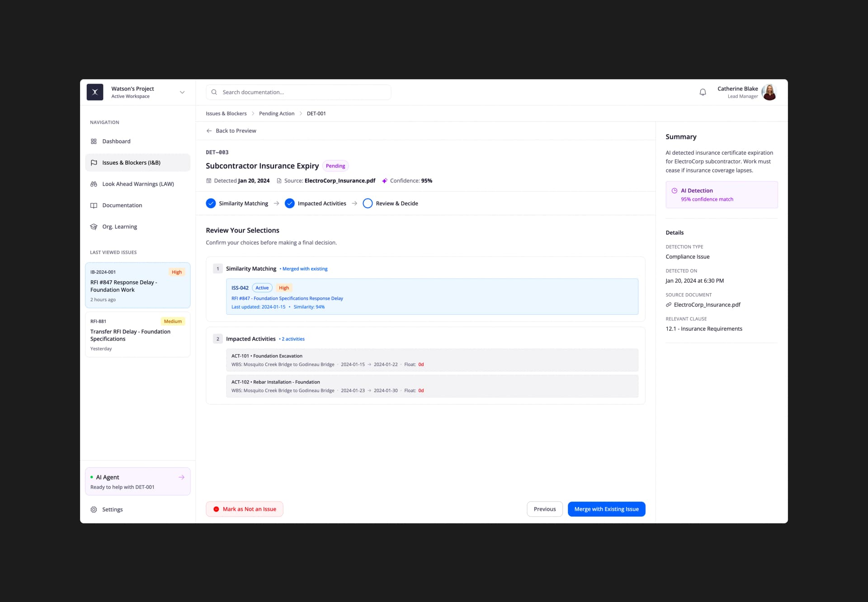Click Merge with Existing Issue button
Viewport: 868px width, 602px height.
pos(607,509)
